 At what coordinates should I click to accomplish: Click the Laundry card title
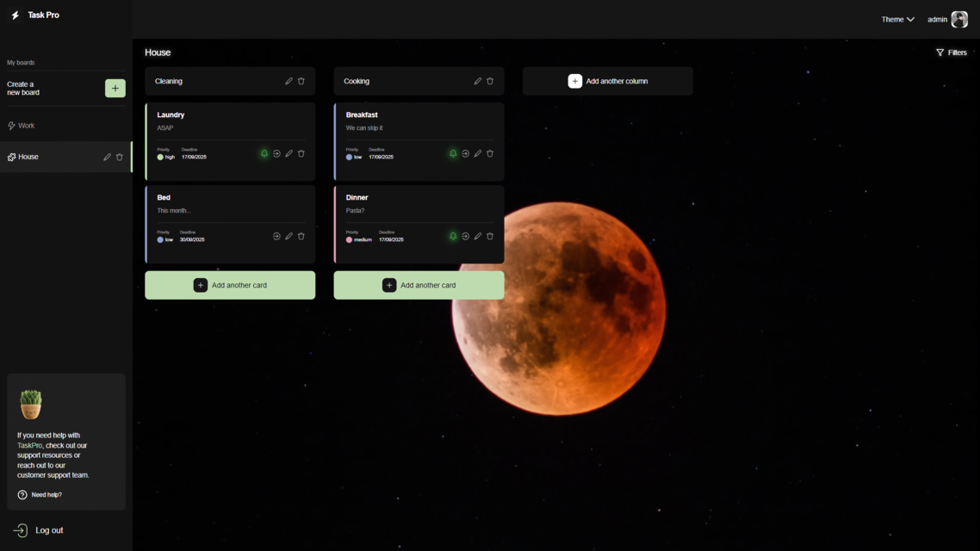[x=171, y=115]
